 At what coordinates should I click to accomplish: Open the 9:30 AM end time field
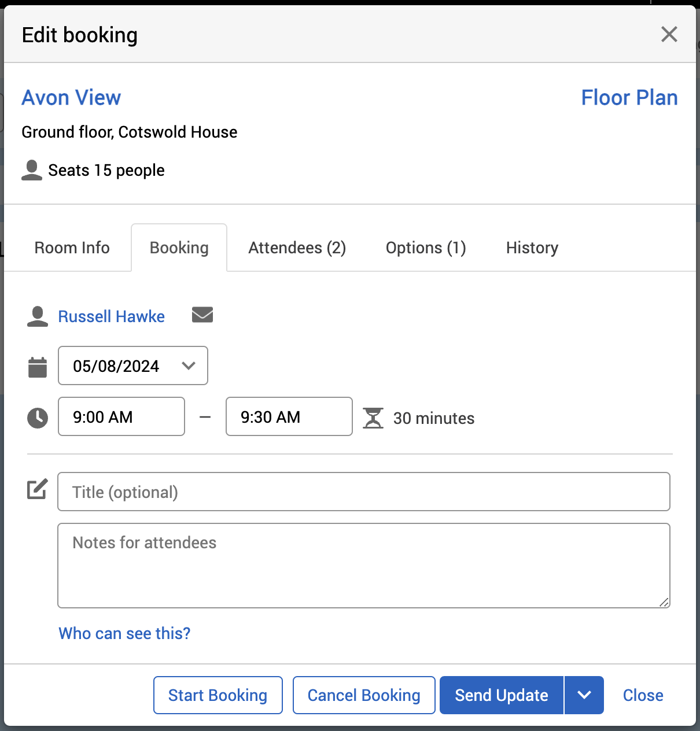[x=289, y=416]
